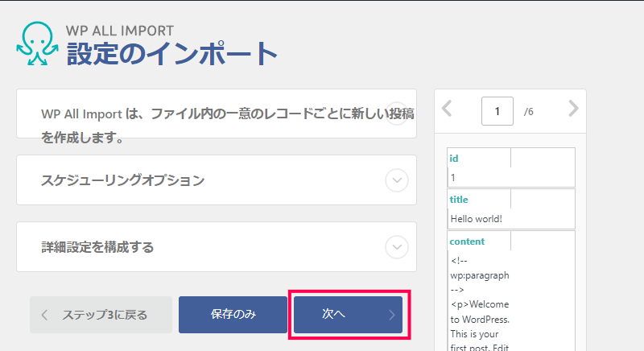Click the スケジューリングオプション heading text
The width and height of the screenshot is (644, 351).
point(123,180)
